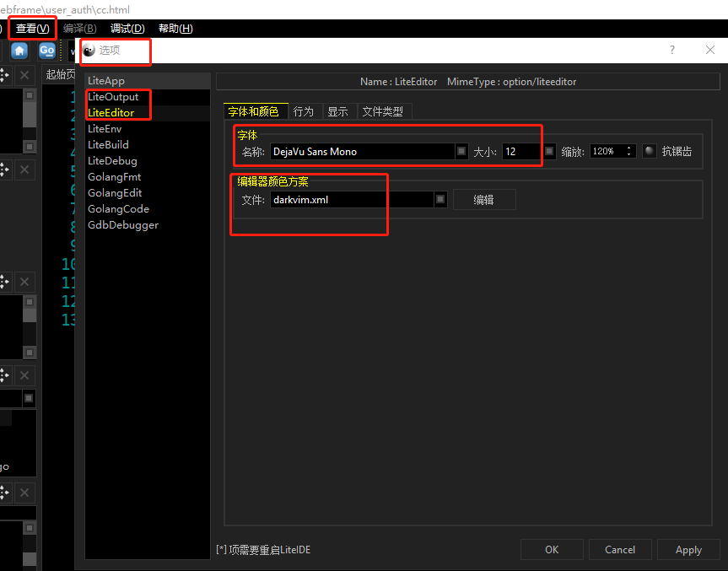Click the question mark help button
Screen dimensions: 728x571
pyautogui.click(x=671, y=50)
